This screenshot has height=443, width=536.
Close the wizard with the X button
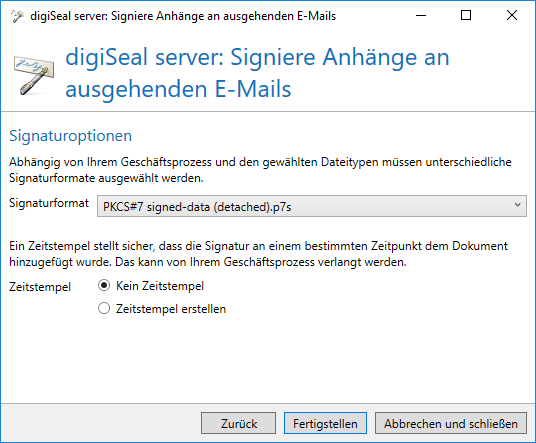pyautogui.click(x=512, y=15)
